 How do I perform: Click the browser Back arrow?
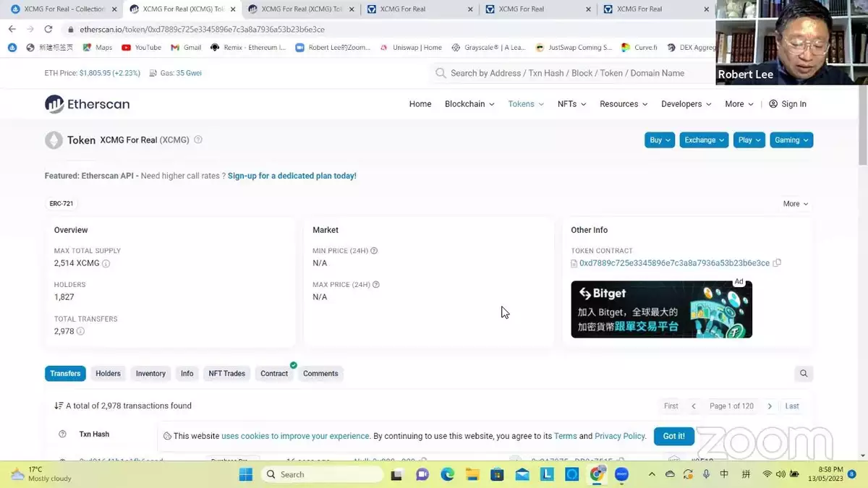12,29
